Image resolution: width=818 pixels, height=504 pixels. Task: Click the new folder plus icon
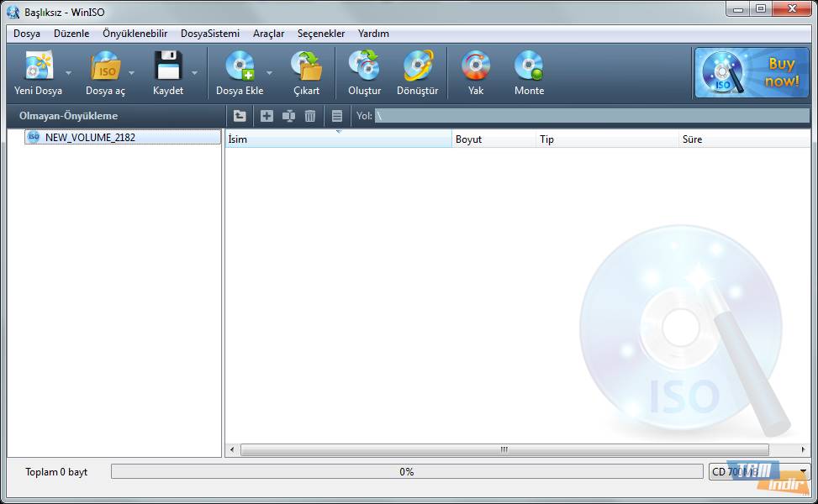pos(267,116)
